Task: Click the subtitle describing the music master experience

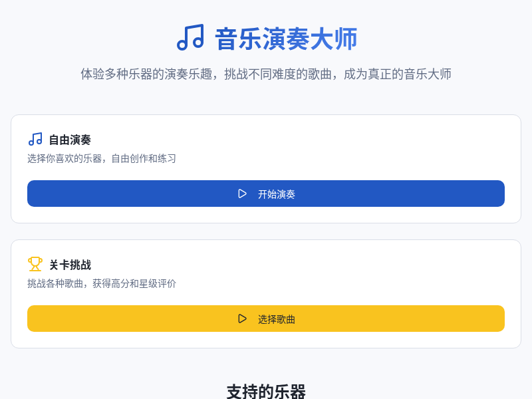Action: pos(266,74)
